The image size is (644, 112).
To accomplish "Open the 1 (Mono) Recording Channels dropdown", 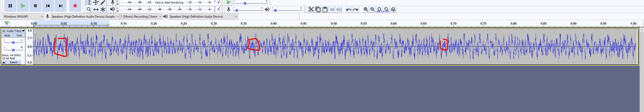I will (141, 17).
